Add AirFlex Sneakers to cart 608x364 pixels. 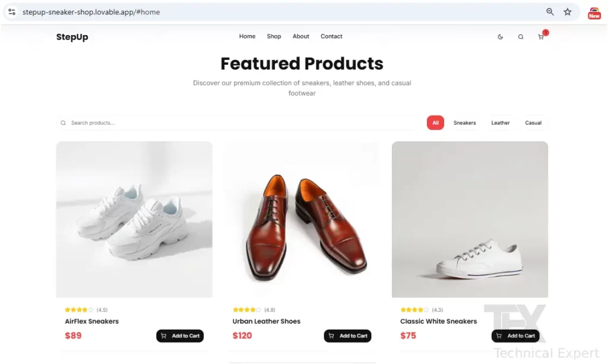tap(180, 335)
